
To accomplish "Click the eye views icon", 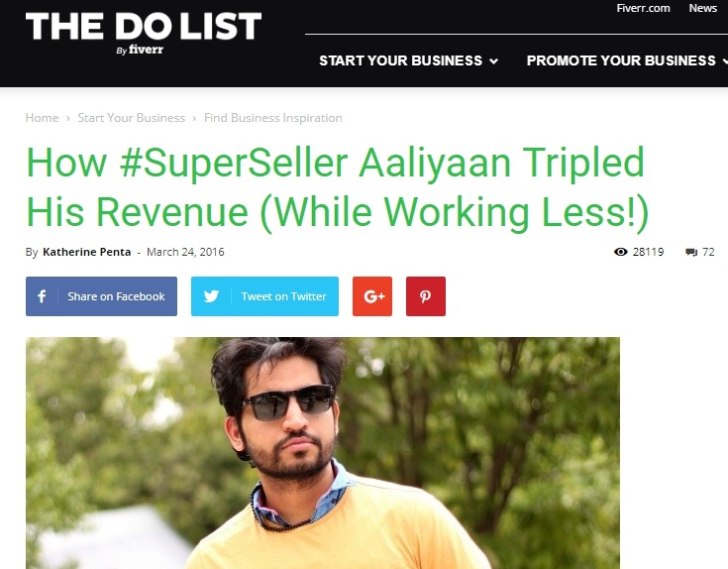I will 621,252.
